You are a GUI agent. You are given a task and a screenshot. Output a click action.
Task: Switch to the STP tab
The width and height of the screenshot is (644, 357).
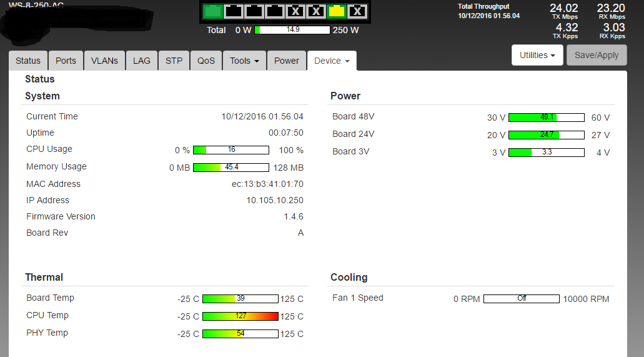pyautogui.click(x=174, y=61)
